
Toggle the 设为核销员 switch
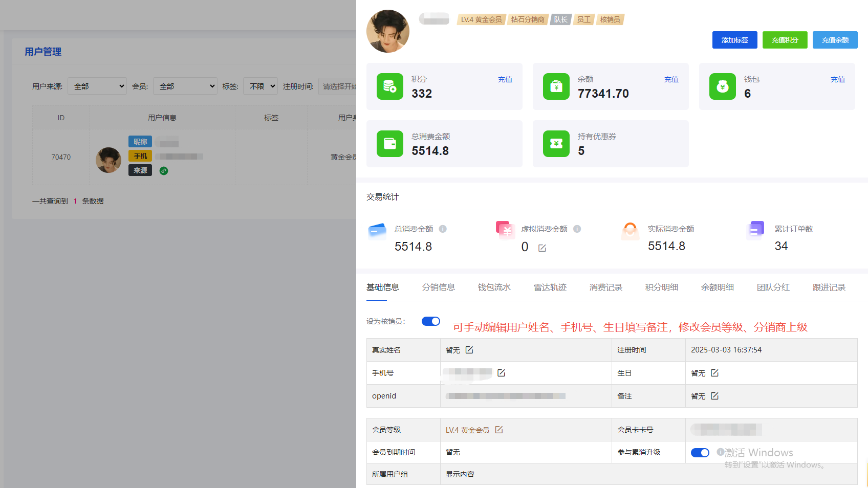coord(430,321)
